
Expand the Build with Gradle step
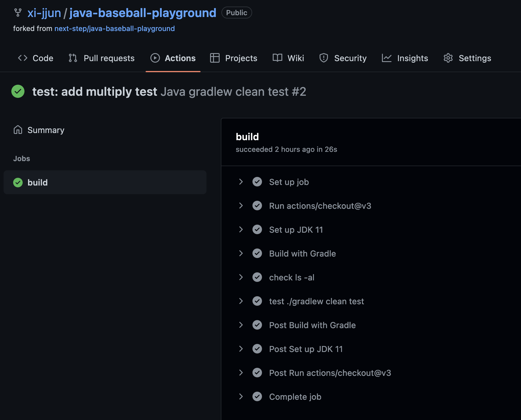(241, 253)
